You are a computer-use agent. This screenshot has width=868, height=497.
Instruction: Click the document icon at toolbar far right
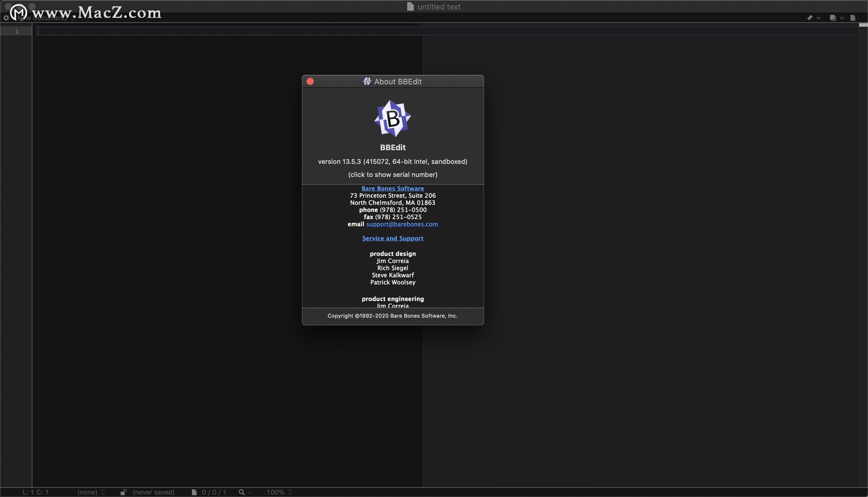coord(853,18)
